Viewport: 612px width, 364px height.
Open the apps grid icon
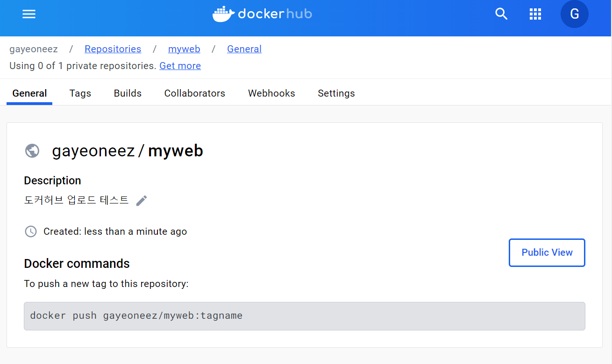[535, 14]
